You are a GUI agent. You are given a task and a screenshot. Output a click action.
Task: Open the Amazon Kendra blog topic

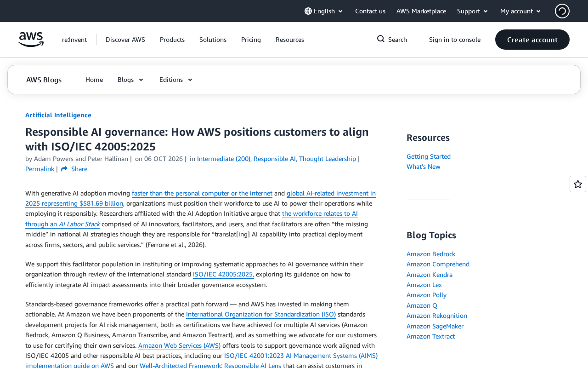(x=430, y=275)
